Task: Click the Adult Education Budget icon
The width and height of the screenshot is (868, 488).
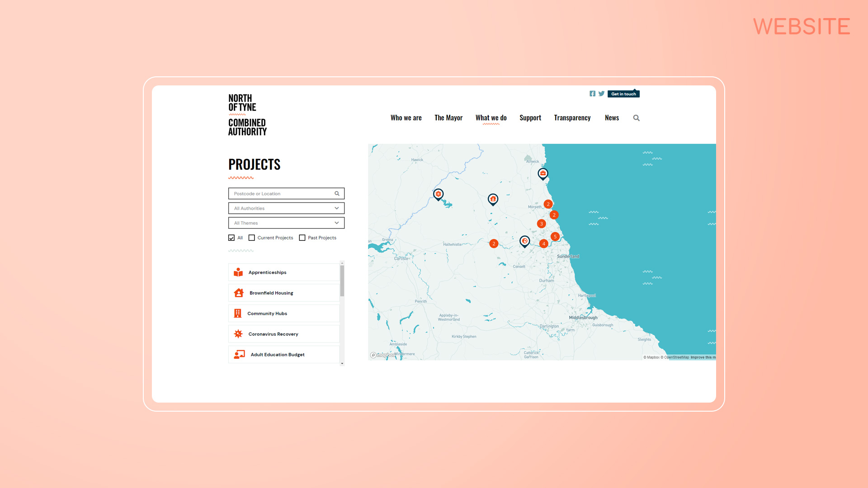Action: (x=239, y=355)
